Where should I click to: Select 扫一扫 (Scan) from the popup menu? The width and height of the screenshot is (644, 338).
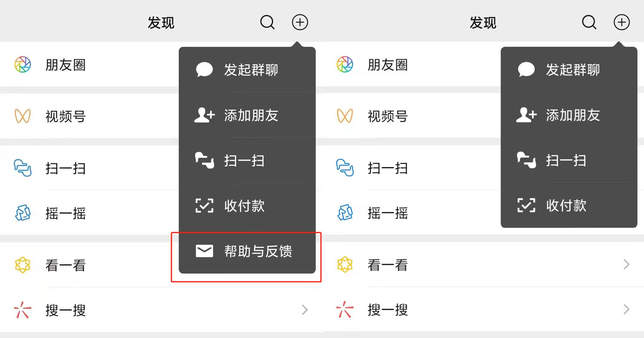(x=244, y=161)
